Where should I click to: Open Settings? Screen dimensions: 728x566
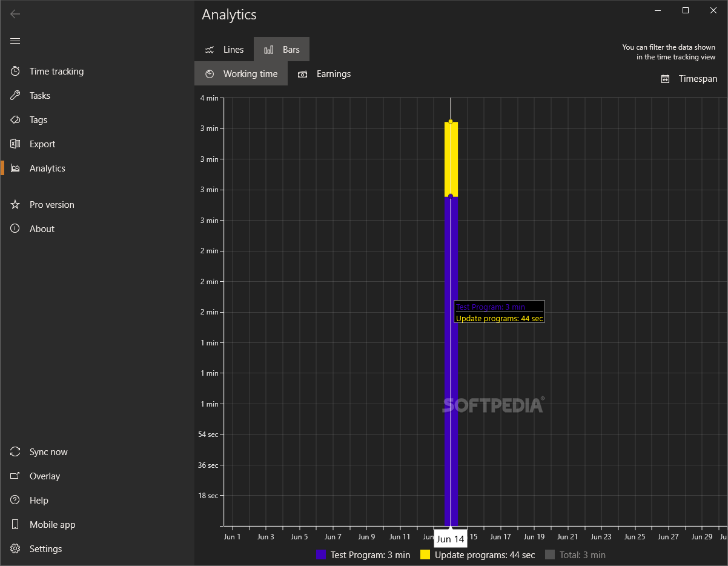[97, 549]
